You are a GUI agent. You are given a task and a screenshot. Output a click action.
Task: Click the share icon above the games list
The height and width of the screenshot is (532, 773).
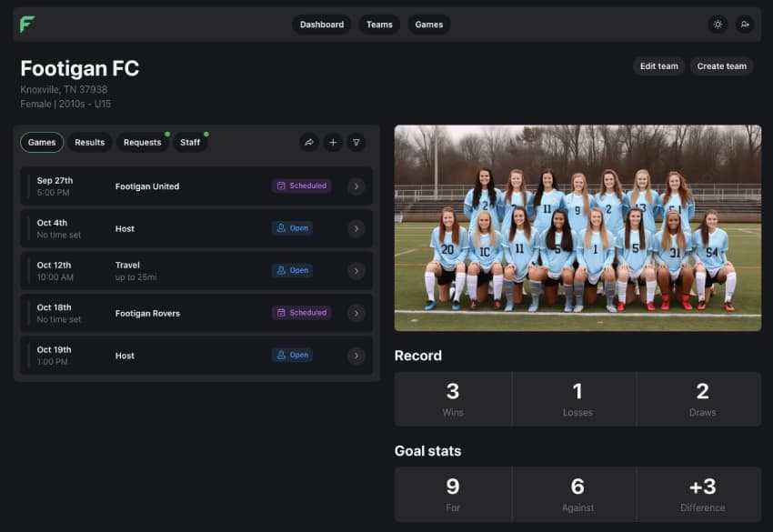click(x=309, y=142)
